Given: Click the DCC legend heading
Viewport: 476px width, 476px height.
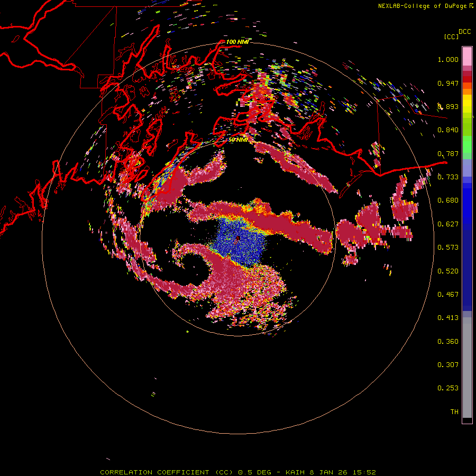Looking at the screenshot, I should pyautogui.click(x=464, y=32).
